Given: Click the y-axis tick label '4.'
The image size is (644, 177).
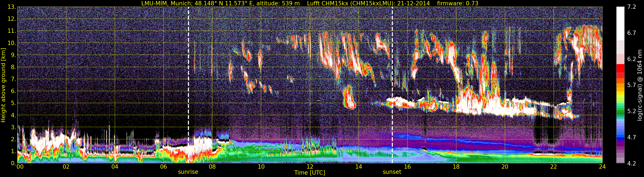Looking at the screenshot, I should 13,115.
